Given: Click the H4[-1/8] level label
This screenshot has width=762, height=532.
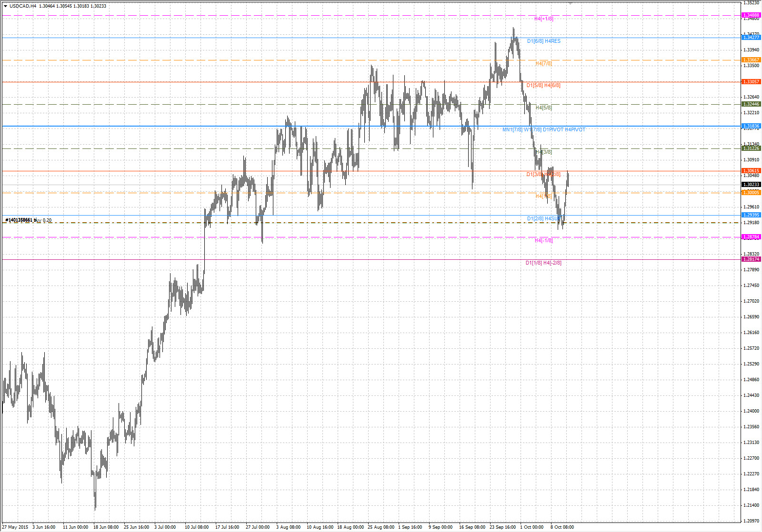Looking at the screenshot, I should coord(543,241).
